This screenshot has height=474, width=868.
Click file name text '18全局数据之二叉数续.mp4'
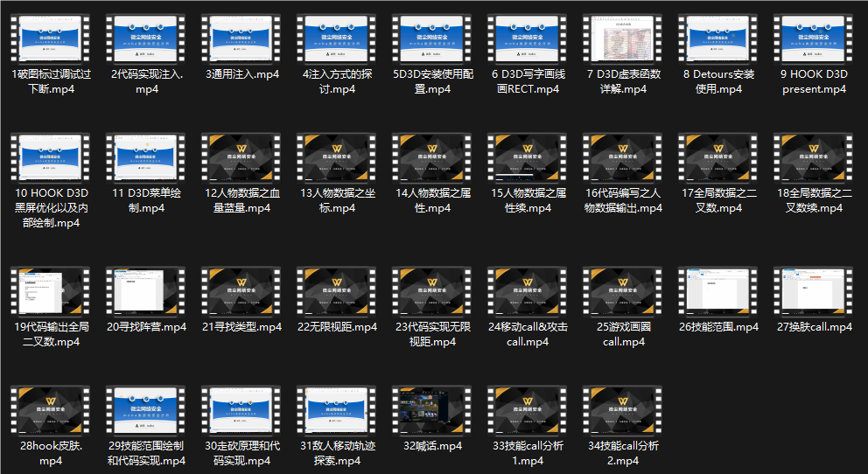[815, 201]
